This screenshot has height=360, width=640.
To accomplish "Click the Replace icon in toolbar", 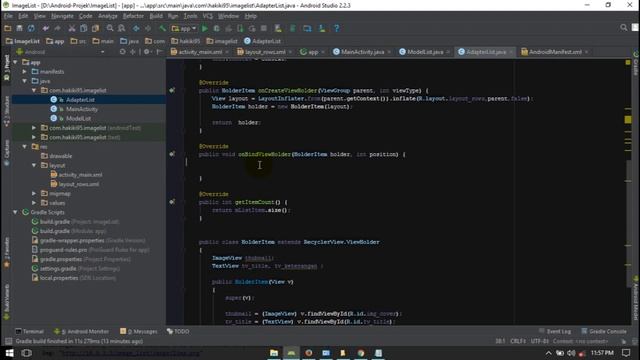I will [122, 28].
